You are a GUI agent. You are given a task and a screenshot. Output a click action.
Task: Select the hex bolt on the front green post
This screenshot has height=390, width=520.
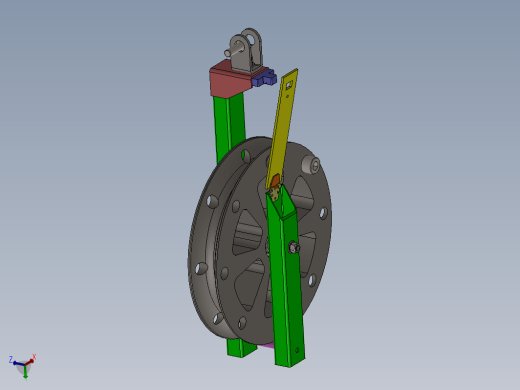pyautogui.click(x=294, y=248)
